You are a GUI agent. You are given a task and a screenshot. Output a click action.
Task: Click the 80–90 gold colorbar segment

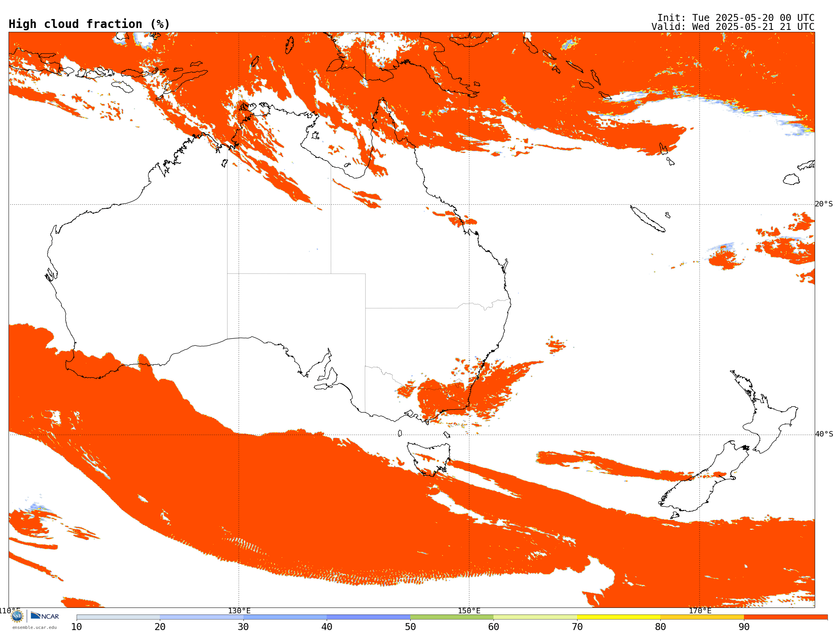click(x=702, y=617)
